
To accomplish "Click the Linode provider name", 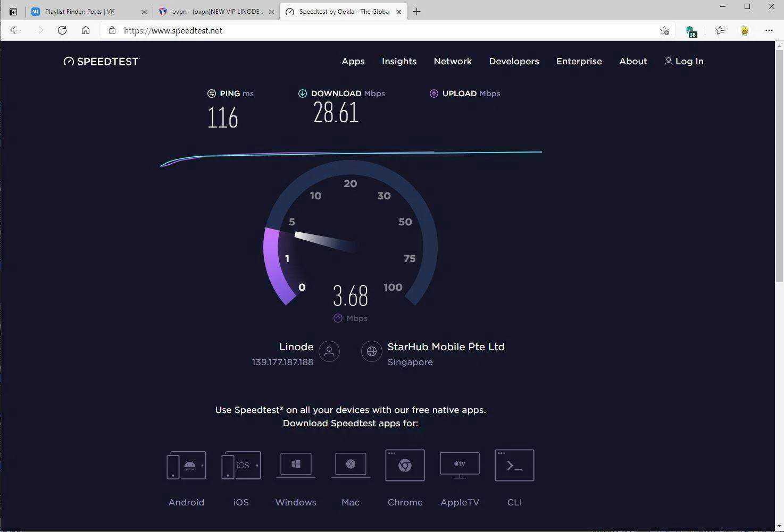I will click(x=296, y=347).
